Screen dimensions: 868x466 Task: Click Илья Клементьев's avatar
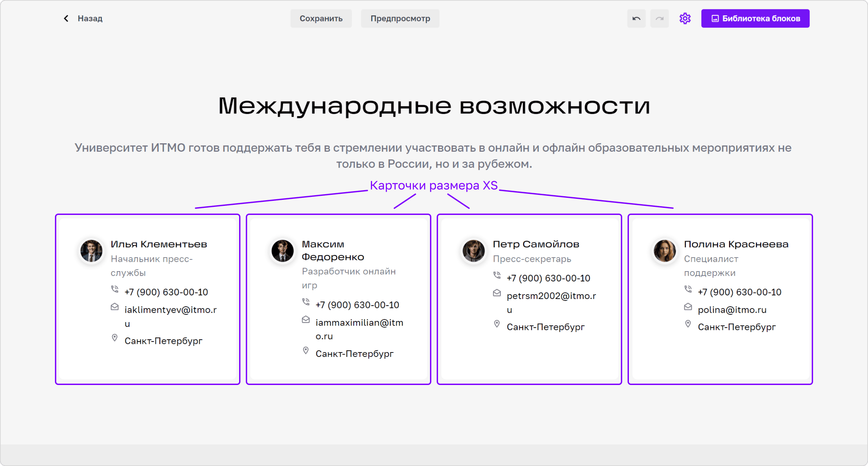click(x=91, y=251)
